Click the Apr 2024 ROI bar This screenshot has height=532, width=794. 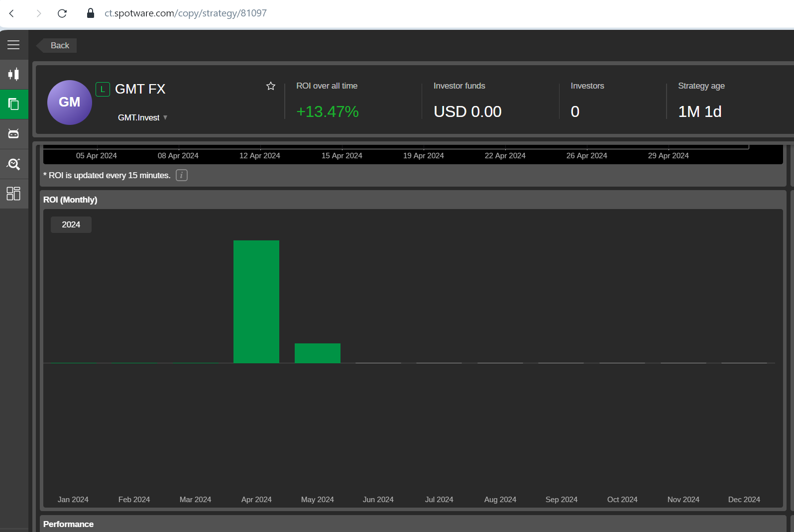coord(256,302)
